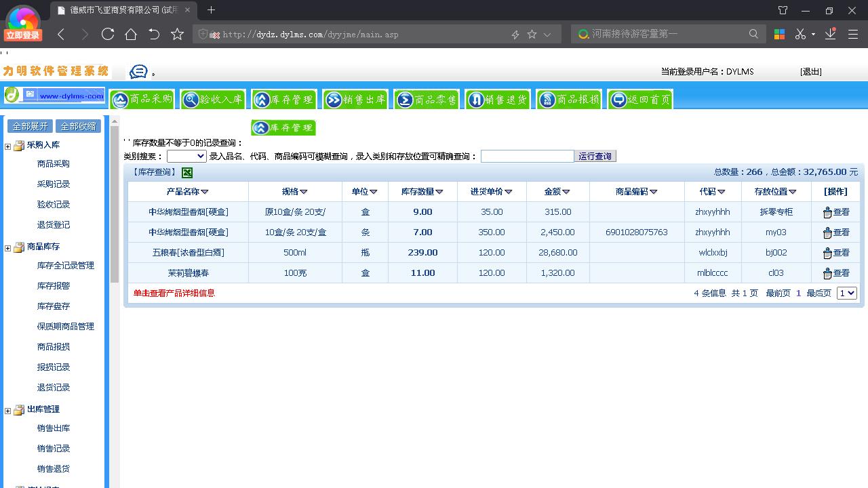Click into the query search text field
This screenshot has width=868, height=488.
(x=528, y=157)
